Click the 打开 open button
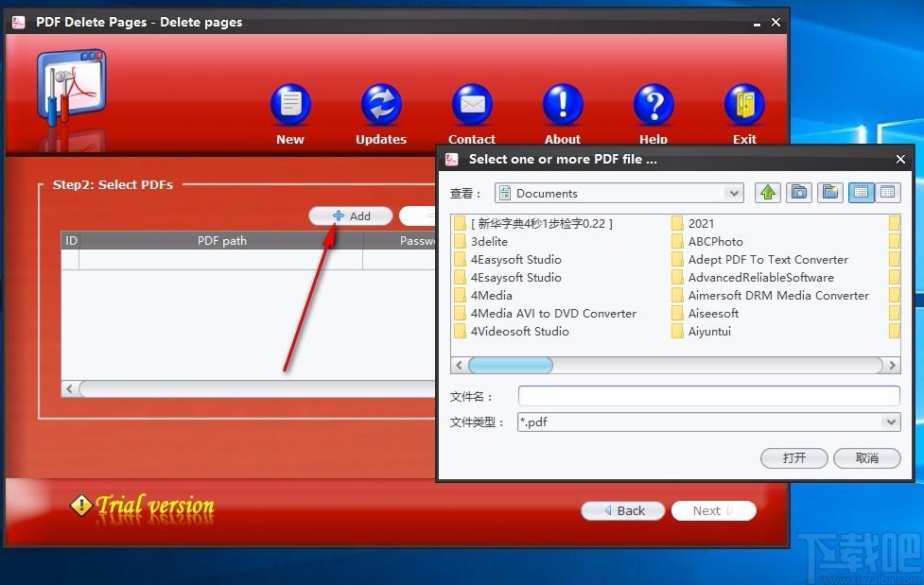The height and width of the screenshot is (585, 924). click(x=793, y=457)
